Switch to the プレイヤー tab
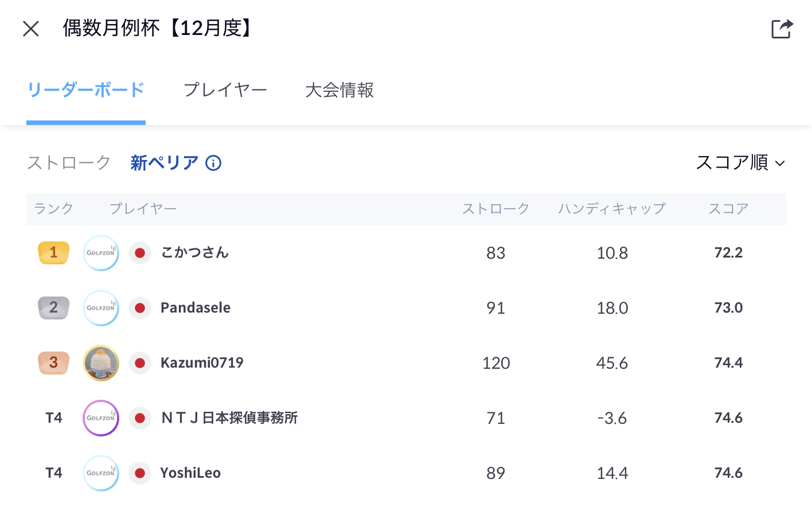This screenshot has height=507, width=812. [225, 90]
